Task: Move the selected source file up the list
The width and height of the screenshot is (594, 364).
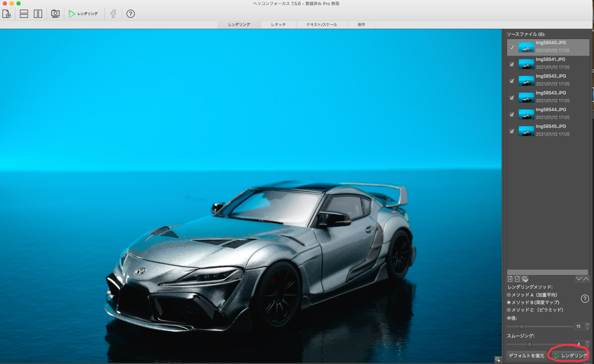Action: [x=586, y=279]
